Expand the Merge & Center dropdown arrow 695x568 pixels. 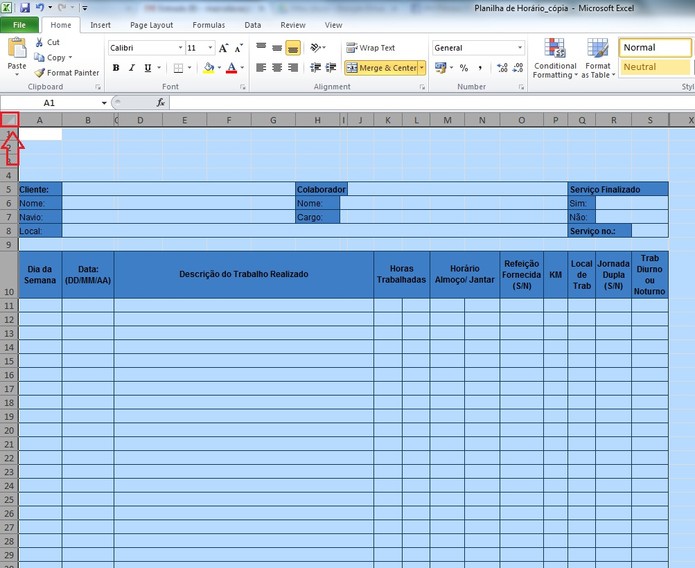422,68
